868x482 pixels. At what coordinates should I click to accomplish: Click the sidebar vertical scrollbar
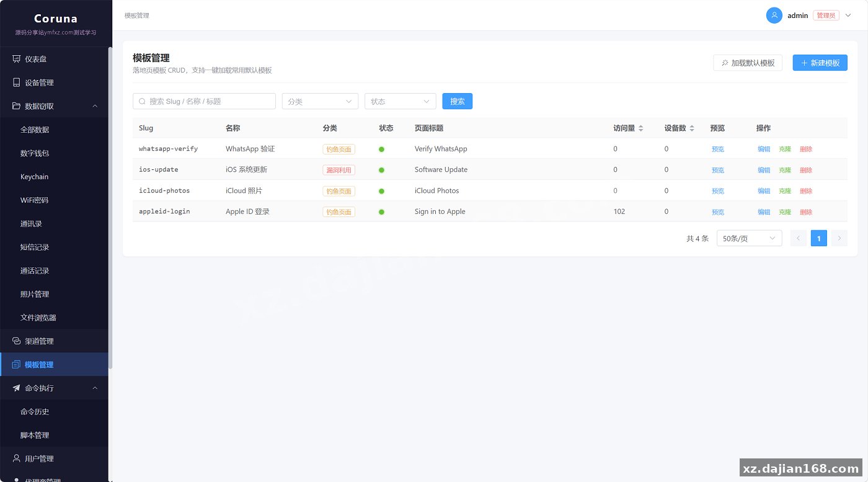click(x=110, y=208)
